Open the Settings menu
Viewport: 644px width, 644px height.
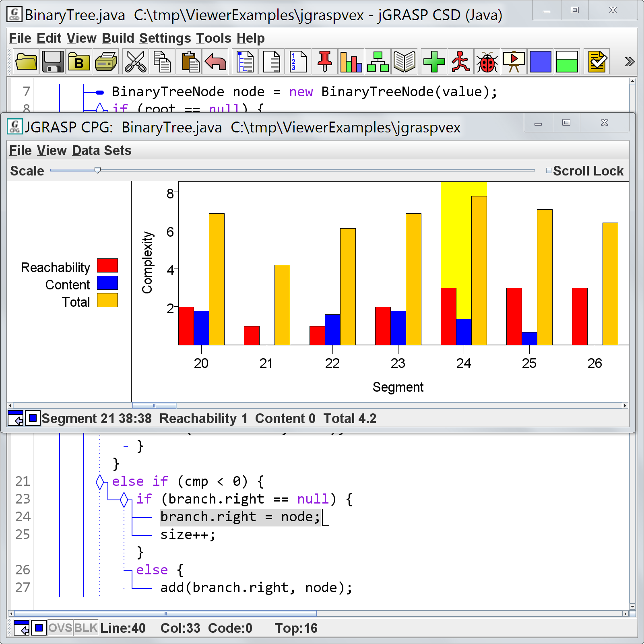point(165,38)
